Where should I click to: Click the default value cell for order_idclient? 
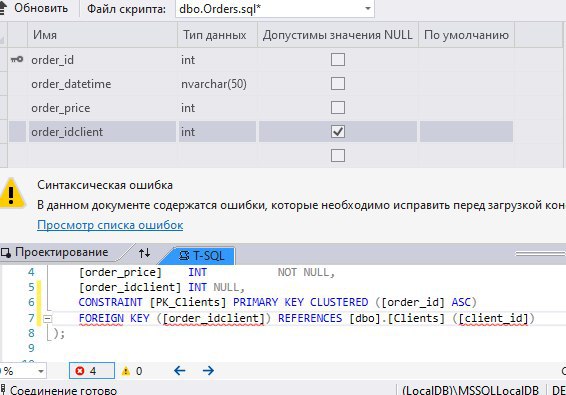(466, 132)
